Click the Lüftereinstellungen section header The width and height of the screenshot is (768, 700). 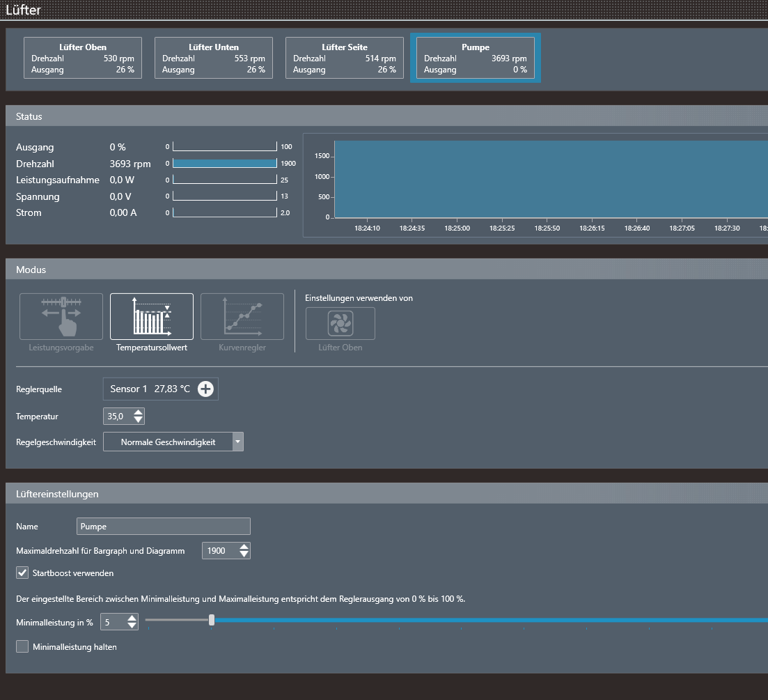(x=387, y=494)
